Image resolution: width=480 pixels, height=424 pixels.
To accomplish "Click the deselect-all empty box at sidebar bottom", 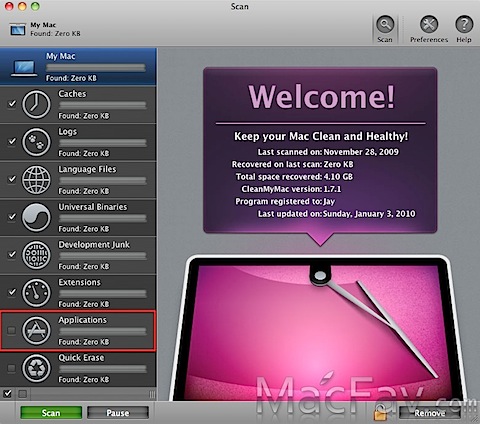I will (22, 394).
